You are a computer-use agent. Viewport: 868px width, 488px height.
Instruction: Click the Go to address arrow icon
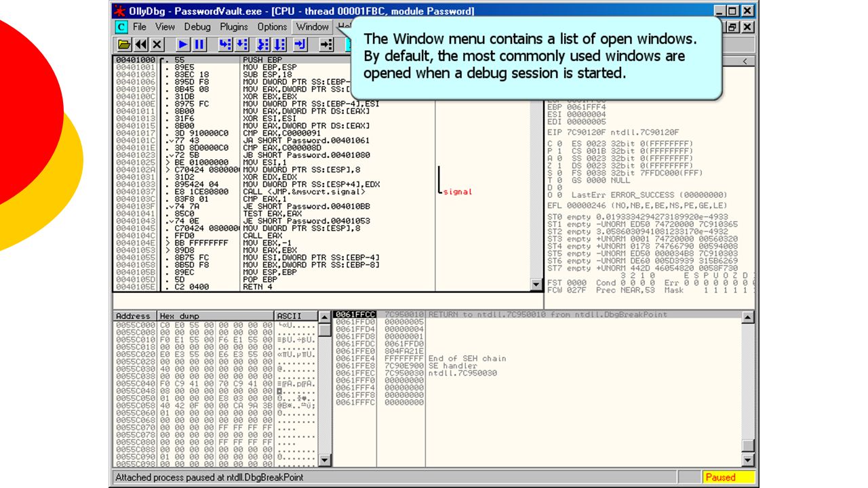click(x=326, y=44)
